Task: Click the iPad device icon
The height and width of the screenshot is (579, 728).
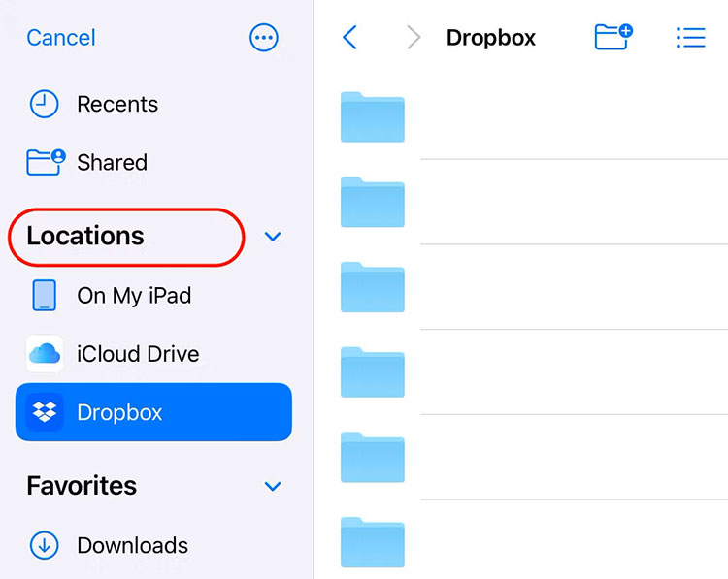Action: pyautogui.click(x=44, y=295)
